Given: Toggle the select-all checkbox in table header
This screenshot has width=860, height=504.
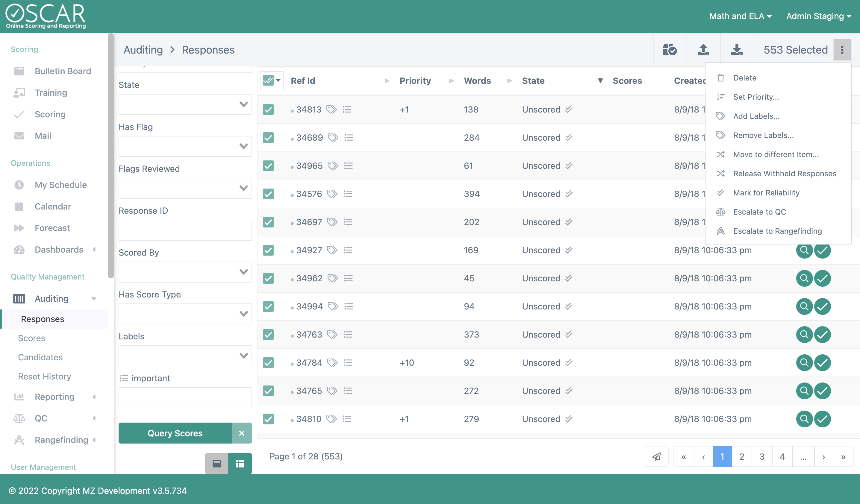Looking at the screenshot, I should click(x=268, y=81).
